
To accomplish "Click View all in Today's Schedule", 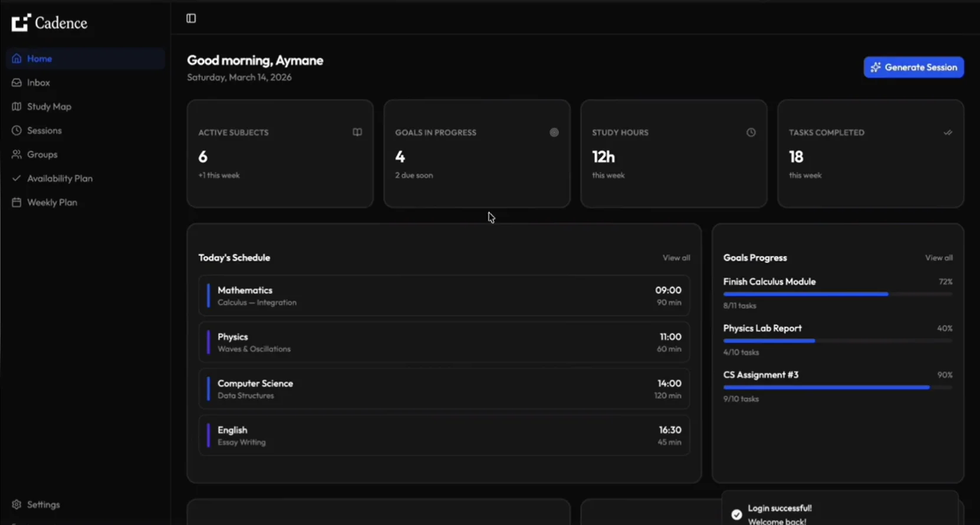I will (x=676, y=257).
